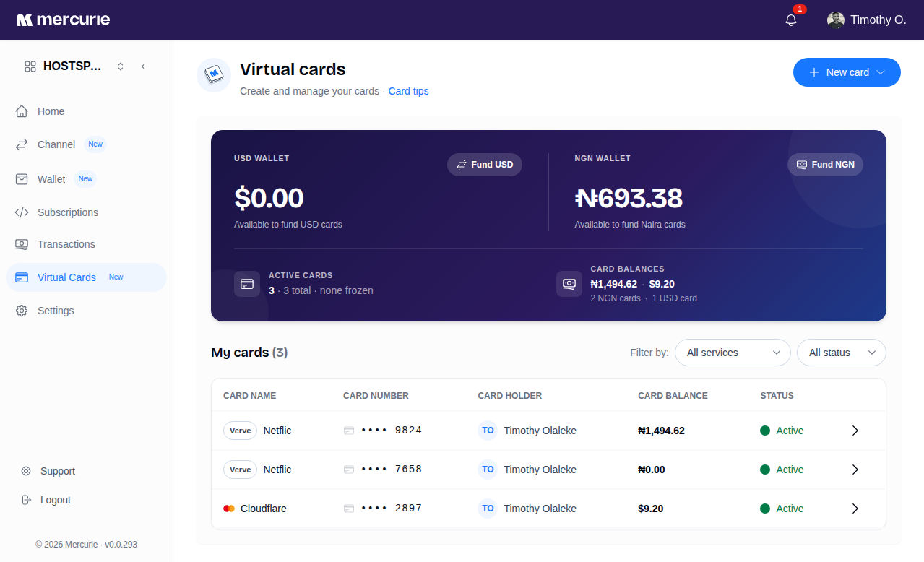Open workspace switcher up-down arrows
This screenshot has width=924, height=562.
click(121, 66)
